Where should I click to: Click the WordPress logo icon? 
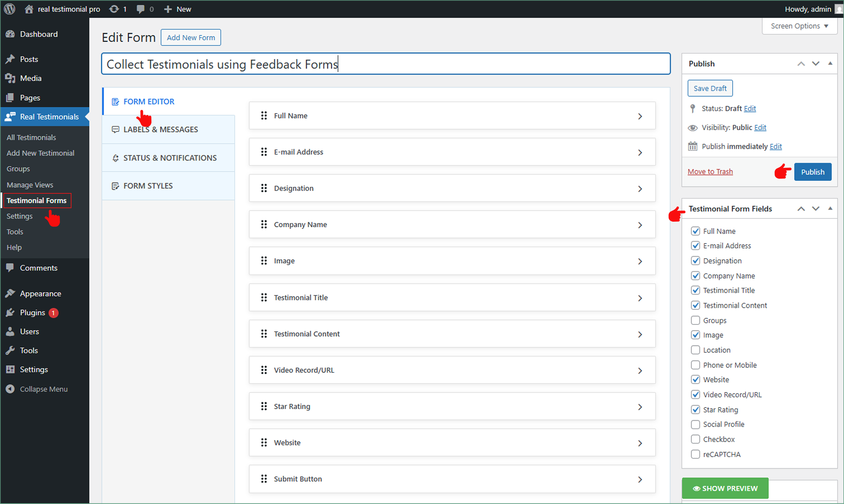click(x=10, y=9)
